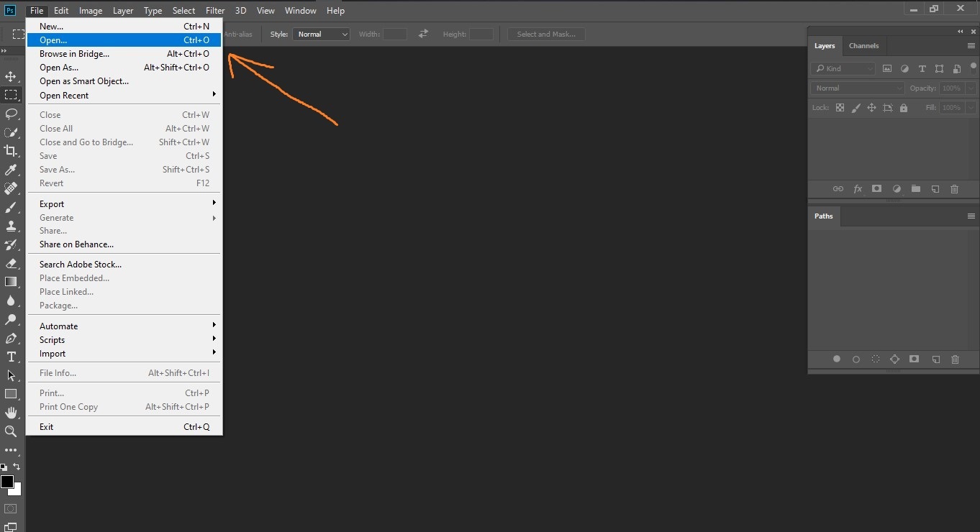Switch to the Channels tab

[863, 45]
